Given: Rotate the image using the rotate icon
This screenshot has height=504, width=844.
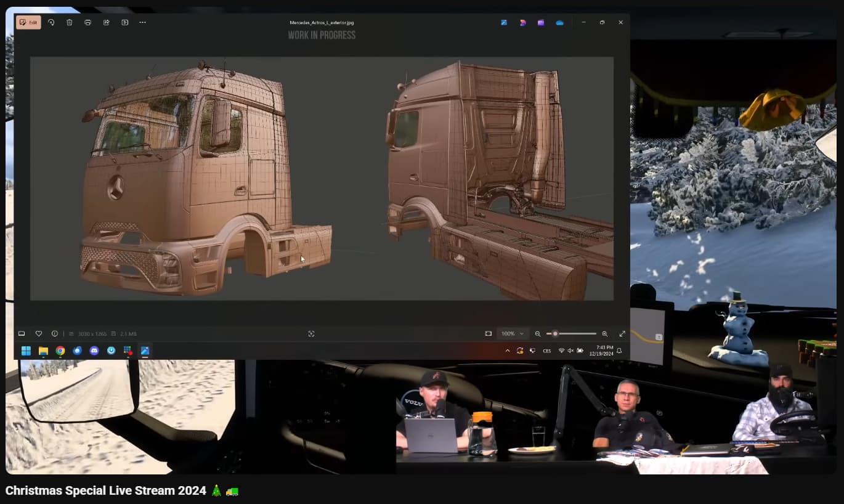Looking at the screenshot, I should tap(51, 22).
